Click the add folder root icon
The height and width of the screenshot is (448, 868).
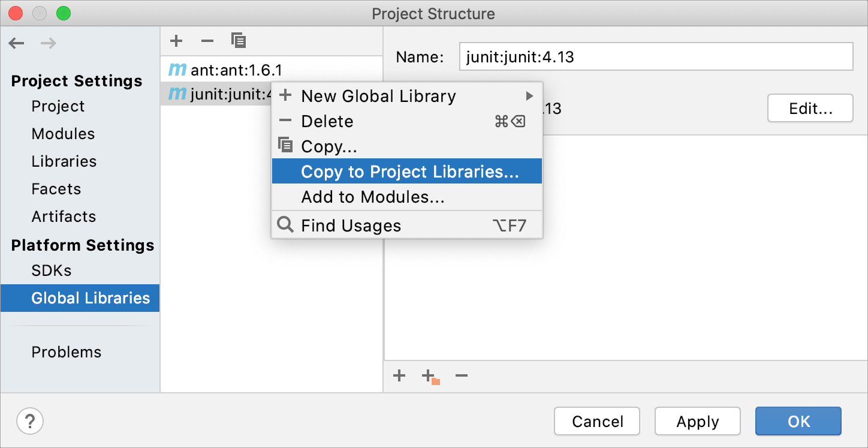(430, 377)
